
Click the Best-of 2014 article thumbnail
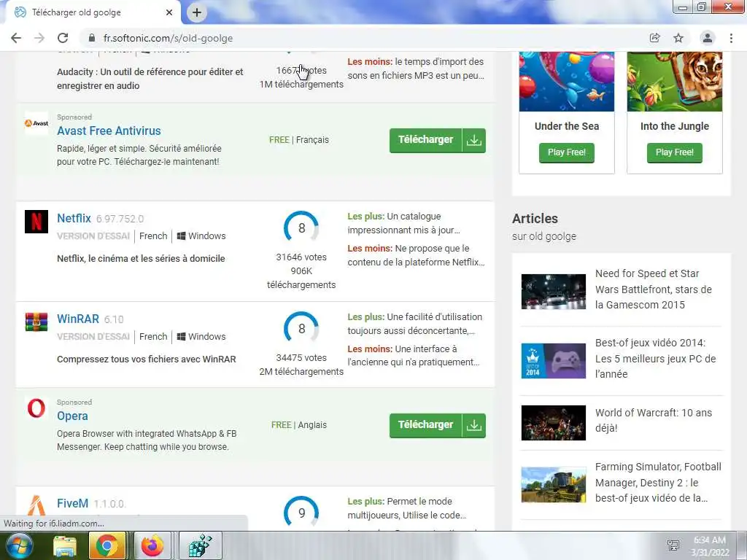[553, 361]
